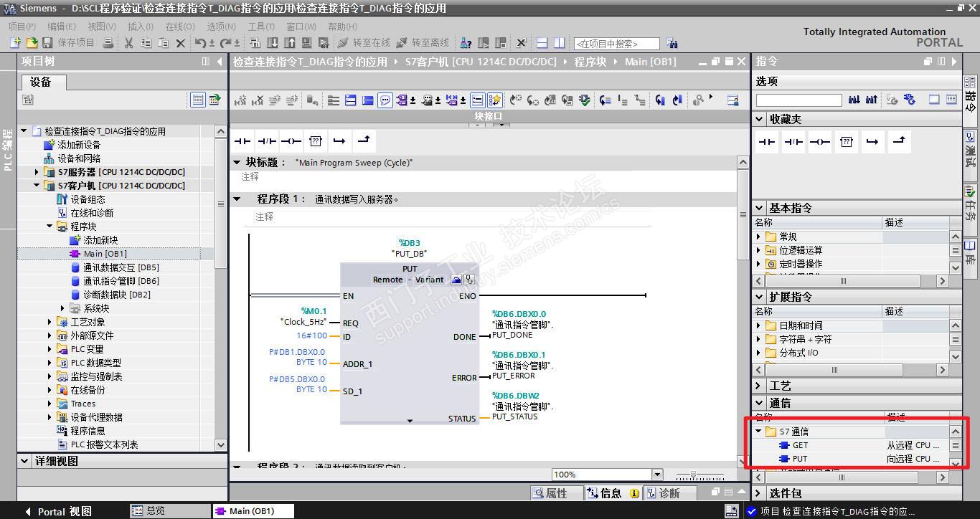Insert normally open contact from editor favorites
This screenshot has width=980, height=519.
tap(242, 141)
